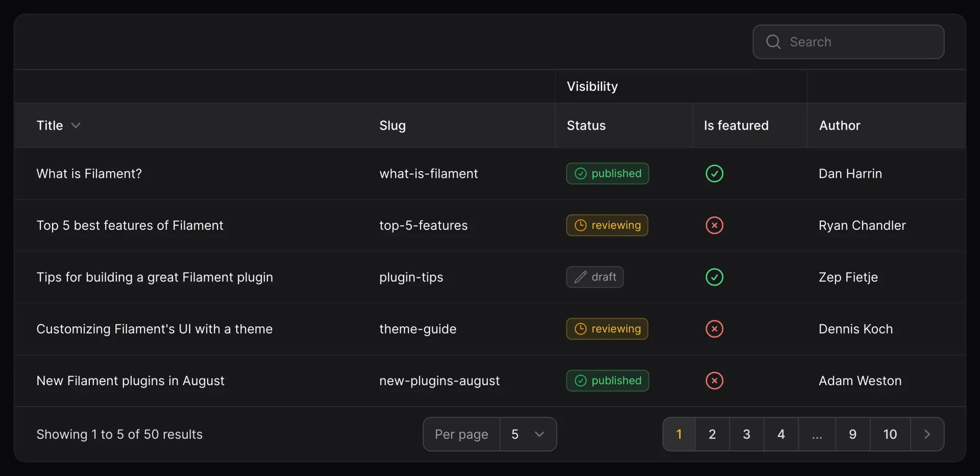The width and height of the screenshot is (980, 476).
Task: Go to page 2
Action: [712, 434]
